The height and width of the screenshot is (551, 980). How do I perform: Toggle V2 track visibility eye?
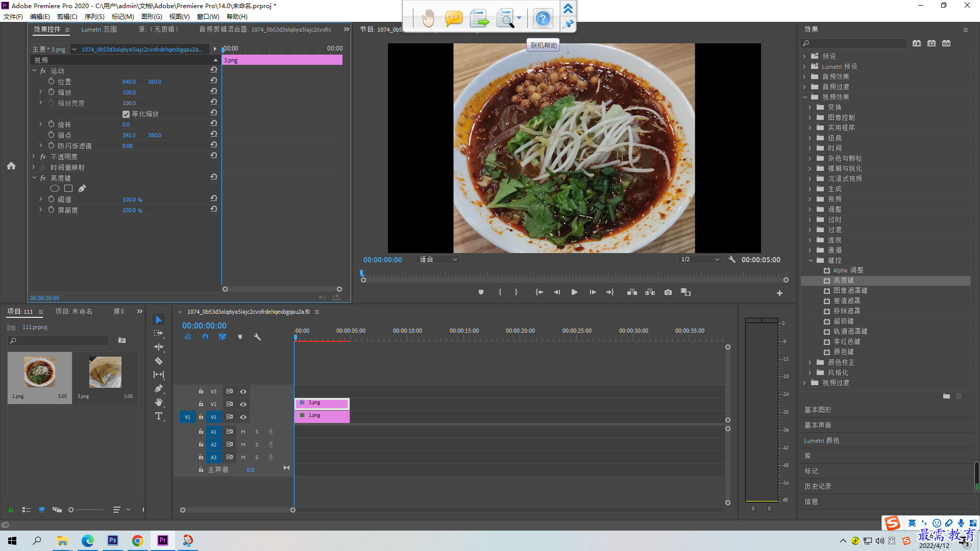243,404
